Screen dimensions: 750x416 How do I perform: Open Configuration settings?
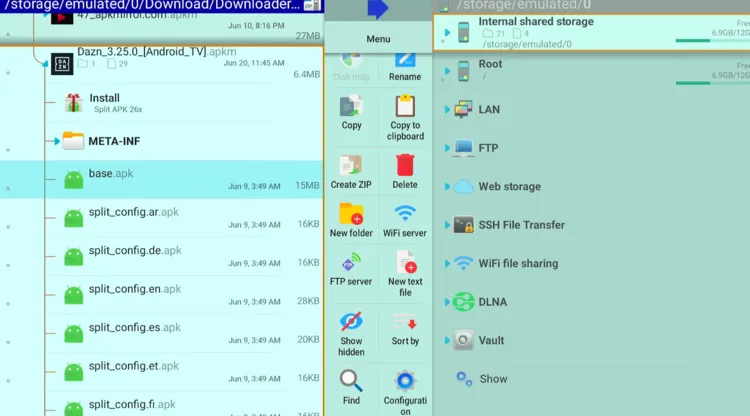(x=405, y=392)
